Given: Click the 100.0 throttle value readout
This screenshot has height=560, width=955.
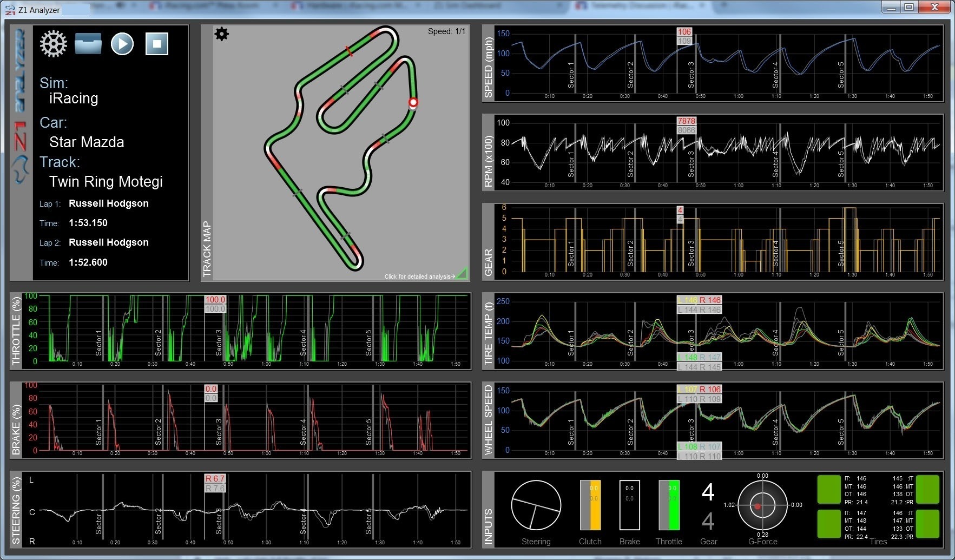Looking at the screenshot, I should point(215,300).
